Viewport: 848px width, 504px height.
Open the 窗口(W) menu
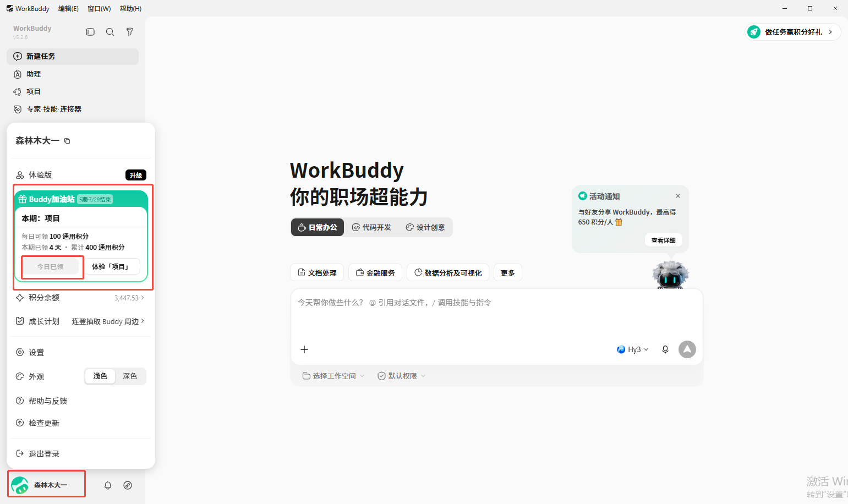[x=99, y=8]
